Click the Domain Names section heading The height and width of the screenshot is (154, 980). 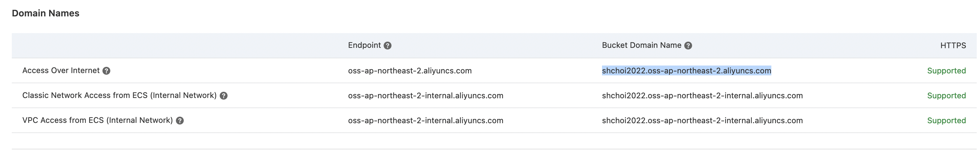click(x=46, y=13)
